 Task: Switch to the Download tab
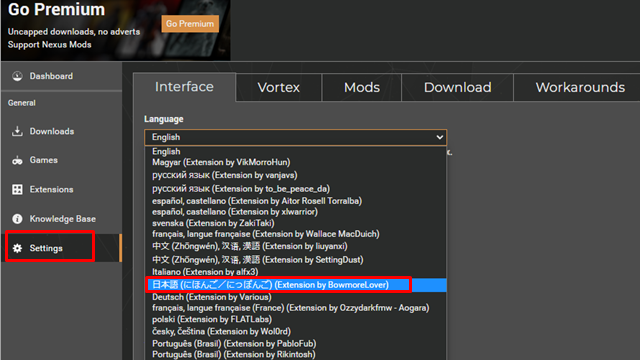click(x=458, y=87)
